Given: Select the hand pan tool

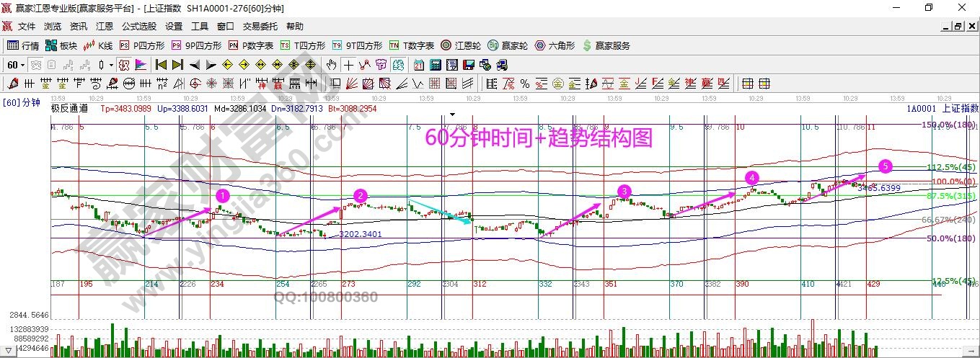Looking at the screenshot, I should pyautogui.click(x=332, y=65).
